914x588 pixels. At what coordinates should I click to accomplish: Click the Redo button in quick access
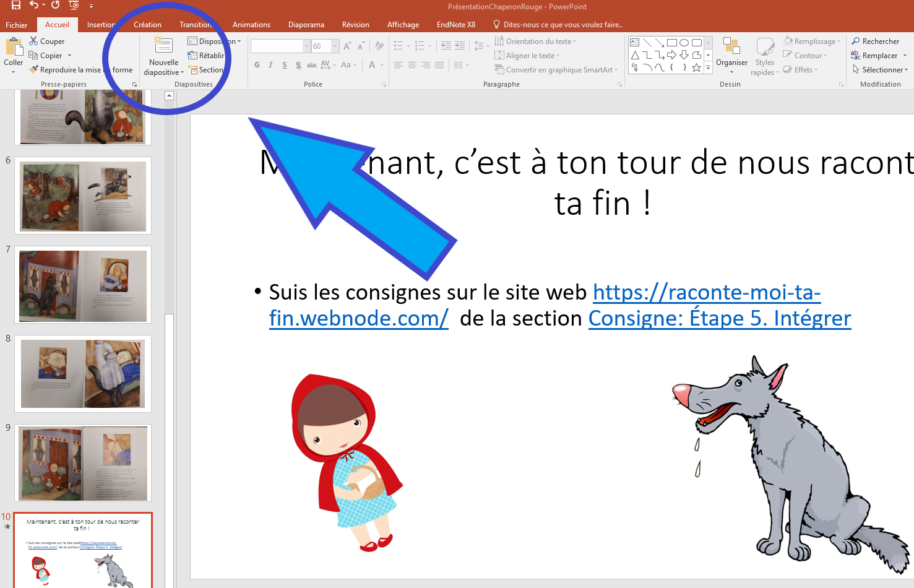55,6
